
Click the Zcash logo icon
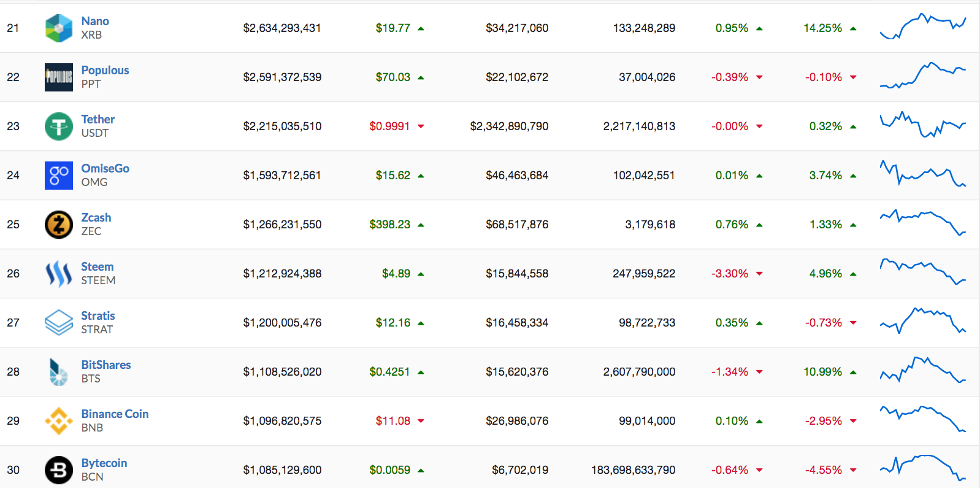click(59, 225)
